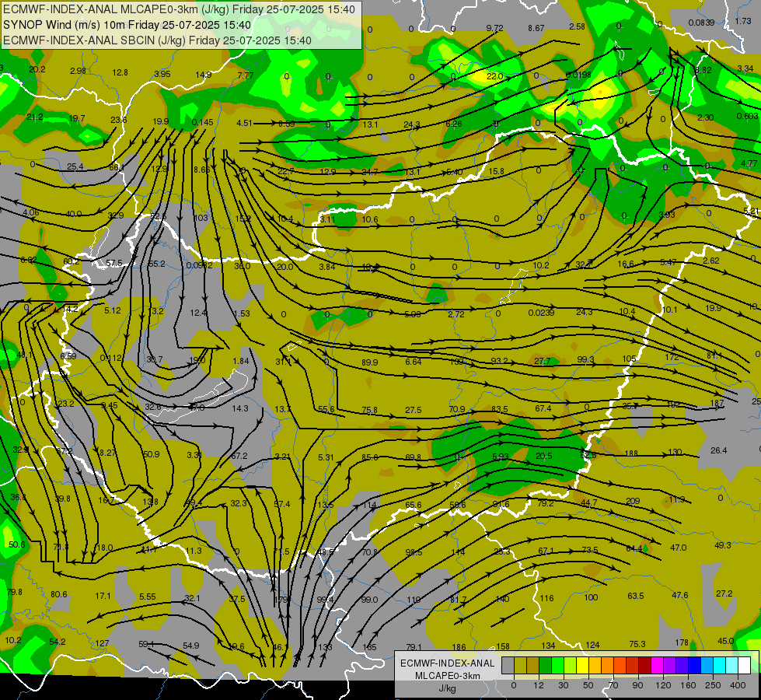Click the header line 'ECMWF-INDEX-ANAL SBCIN (J/kg)'

pyautogui.click(x=94, y=40)
